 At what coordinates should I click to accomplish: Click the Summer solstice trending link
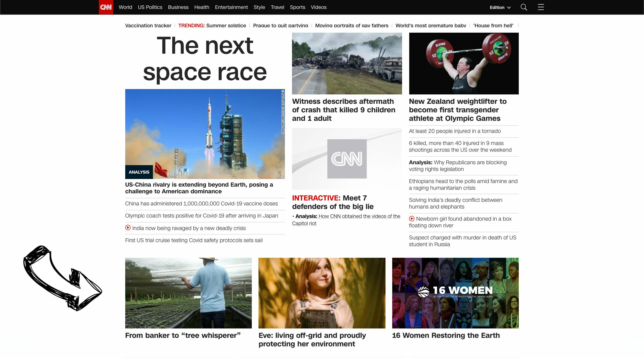(x=226, y=26)
